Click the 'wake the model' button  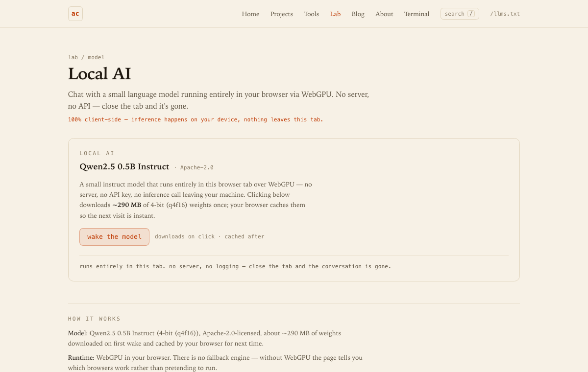click(x=114, y=237)
